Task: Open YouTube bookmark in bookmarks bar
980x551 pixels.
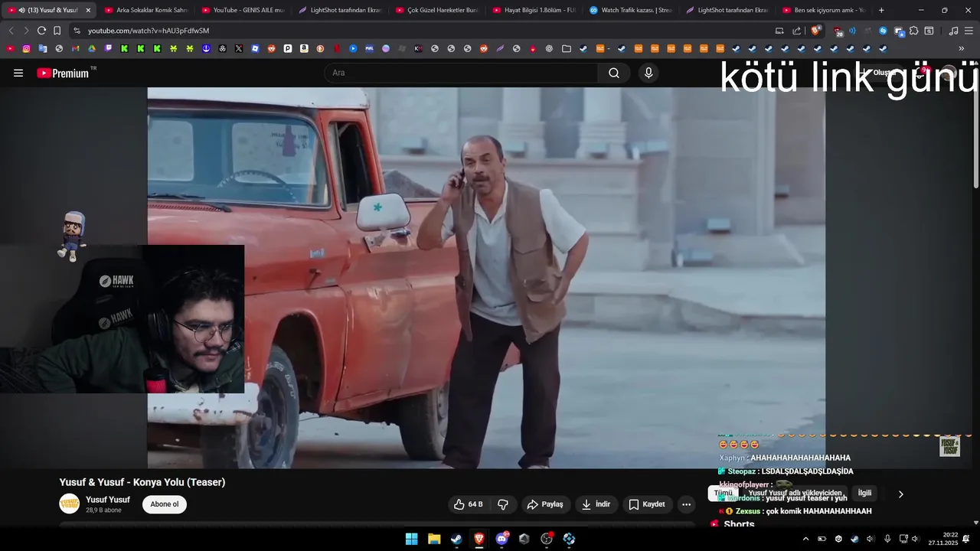Action: point(10,48)
